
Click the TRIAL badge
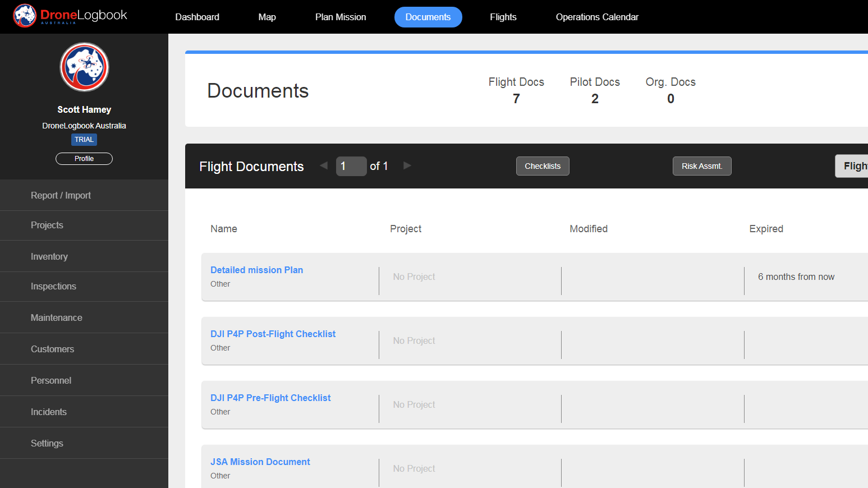pyautogui.click(x=84, y=140)
